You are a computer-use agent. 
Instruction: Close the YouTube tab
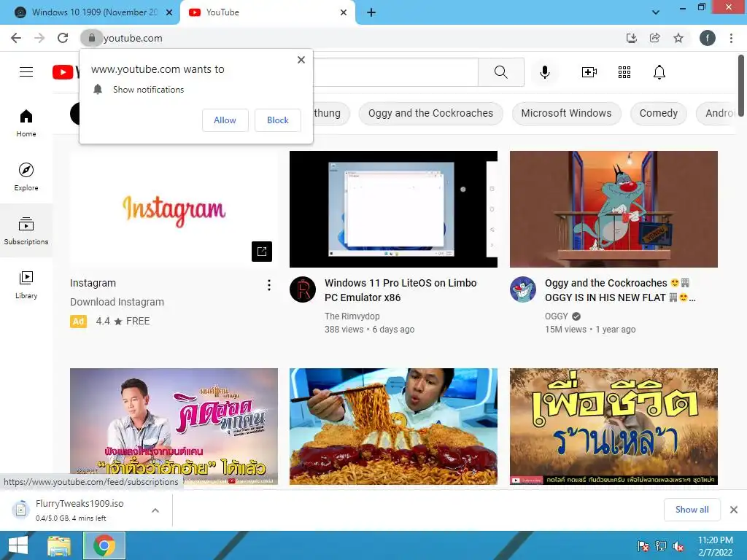[x=344, y=12]
